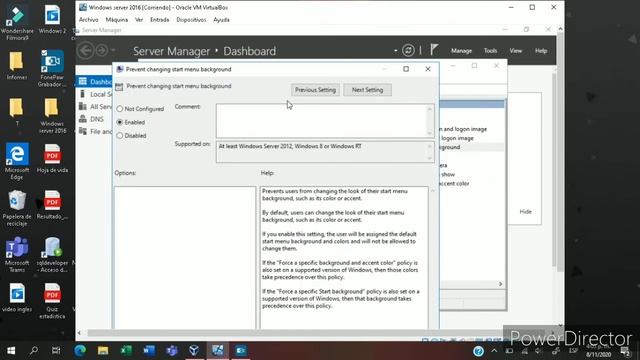The width and height of the screenshot is (640, 360).
Task: Open FonePaw Grabador desktop icon
Action: (52, 68)
